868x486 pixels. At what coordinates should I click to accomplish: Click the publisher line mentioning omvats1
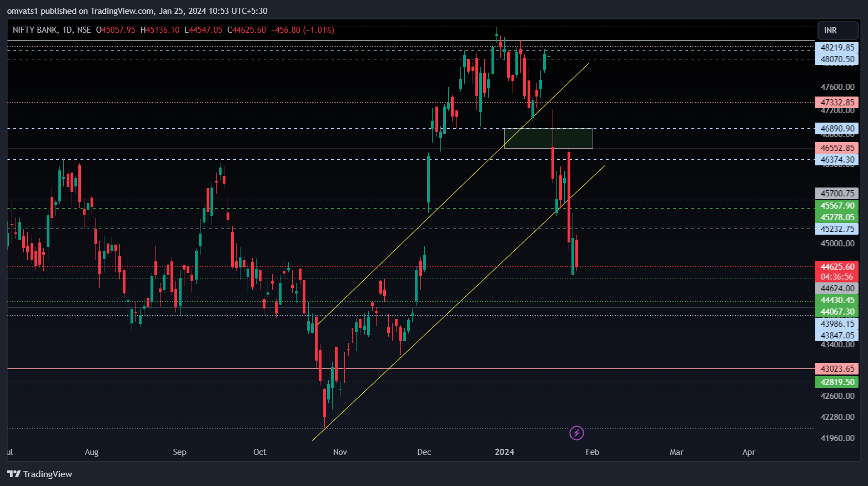(x=137, y=11)
